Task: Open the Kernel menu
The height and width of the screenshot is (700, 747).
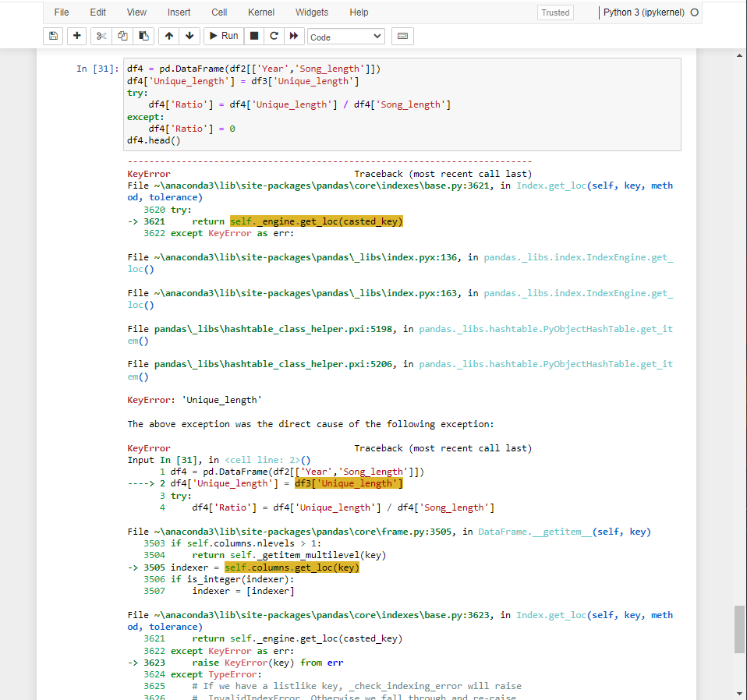Action: pyautogui.click(x=260, y=12)
